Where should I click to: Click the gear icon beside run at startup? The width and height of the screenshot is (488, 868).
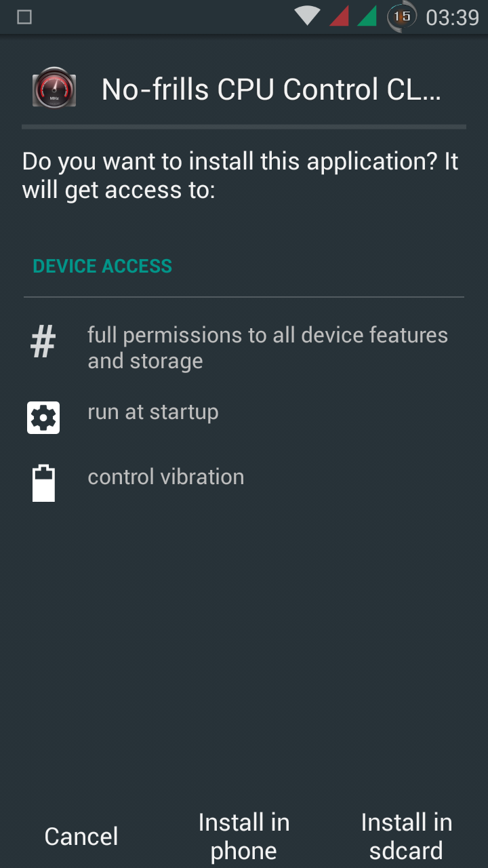pos(43,418)
